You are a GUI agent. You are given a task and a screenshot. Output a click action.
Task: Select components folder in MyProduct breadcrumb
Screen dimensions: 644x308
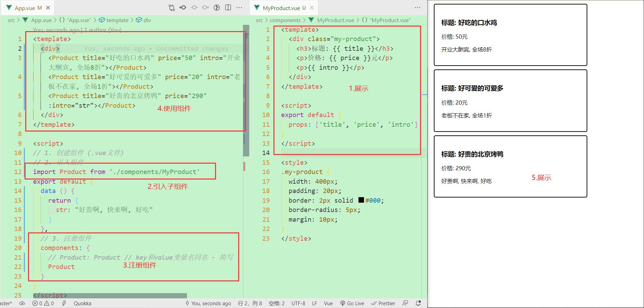click(x=285, y=20)
